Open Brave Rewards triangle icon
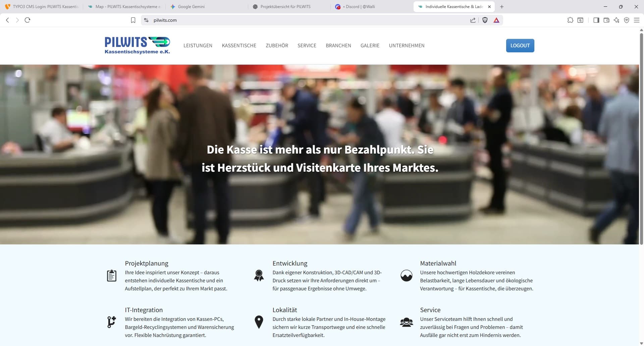The width and height of the screenshot is (644, 346). 496,20
